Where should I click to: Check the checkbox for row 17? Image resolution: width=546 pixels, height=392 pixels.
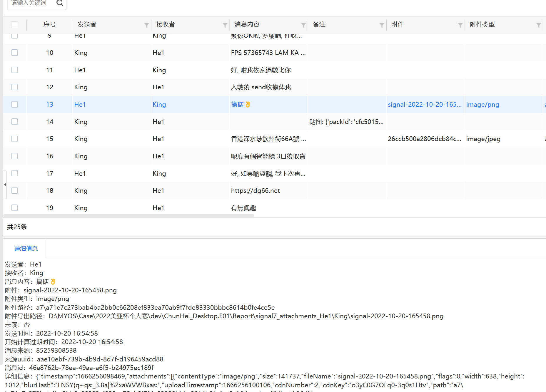click(x=14, y=173)
